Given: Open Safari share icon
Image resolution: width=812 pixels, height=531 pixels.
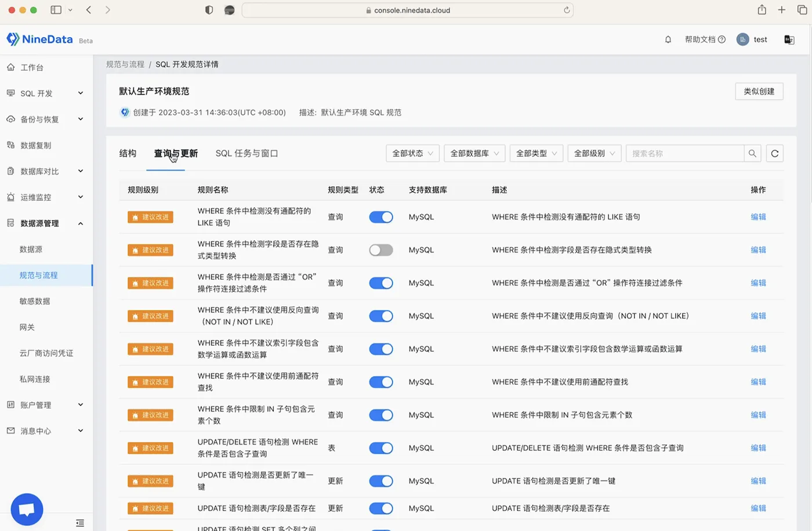Looking at the screenshot, I should click(x=762, y=10).
